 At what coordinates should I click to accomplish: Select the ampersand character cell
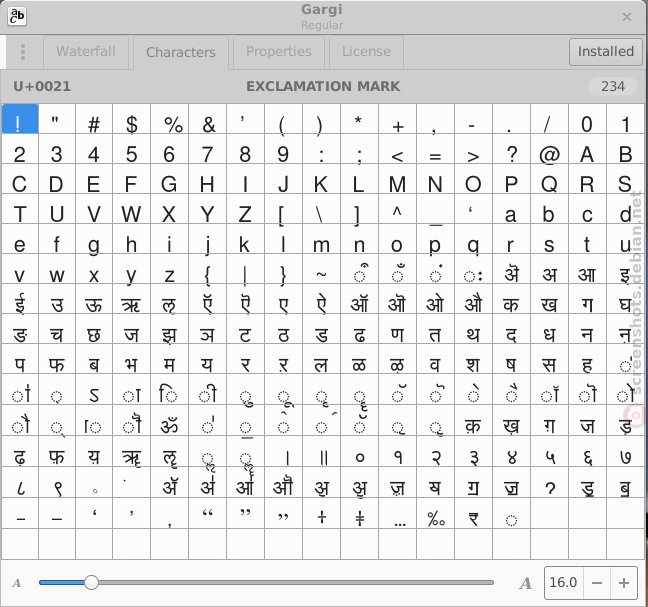coord(208,119)
